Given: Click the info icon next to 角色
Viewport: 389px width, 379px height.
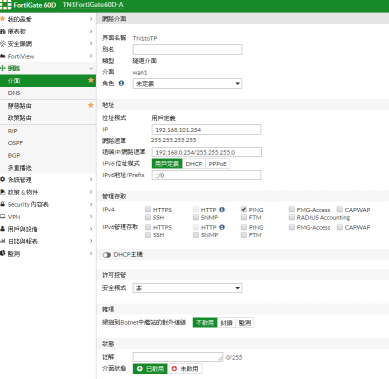Looking at the screenshot, I should (x=121, y=83).
